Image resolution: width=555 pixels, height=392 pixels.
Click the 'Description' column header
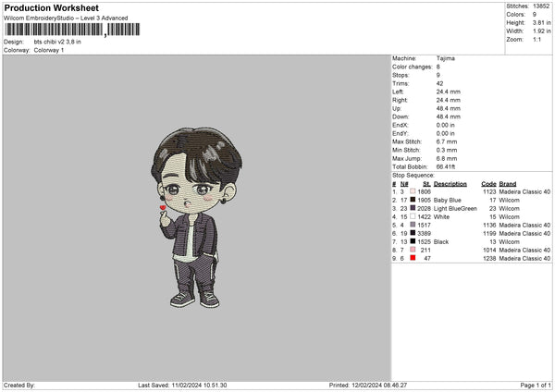click(x=450, y=184)
